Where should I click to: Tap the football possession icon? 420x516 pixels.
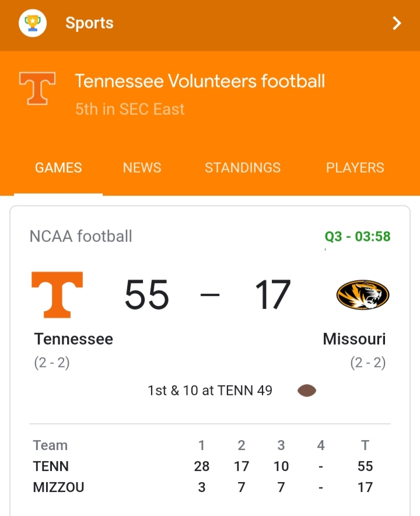pos(307,391)
